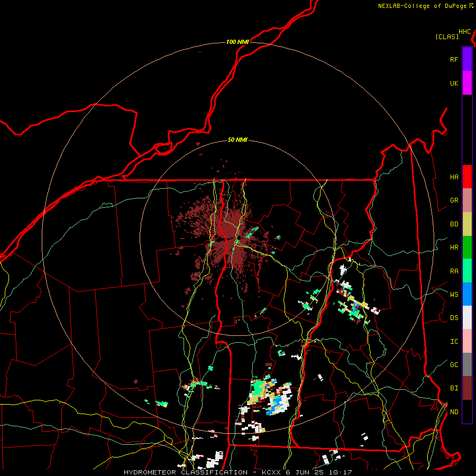Click the 50 NMI range ring label
Viewport: 476px width, 476px height.
237,140
